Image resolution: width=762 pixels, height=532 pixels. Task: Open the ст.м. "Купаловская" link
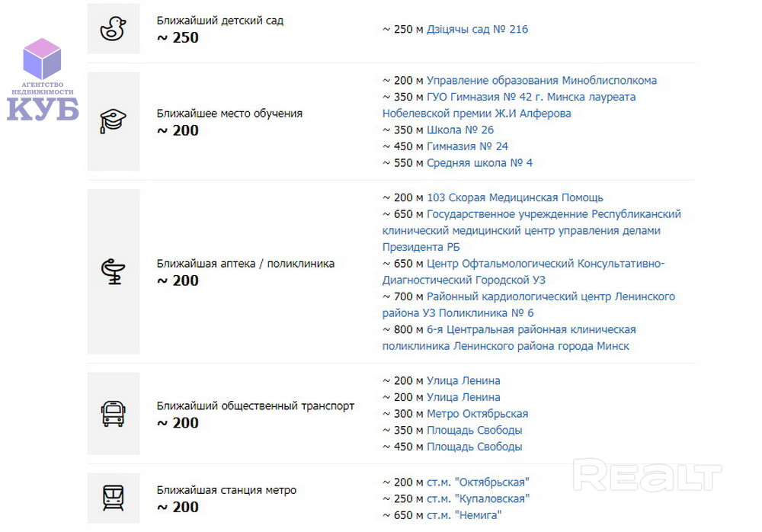click(478, 498)
